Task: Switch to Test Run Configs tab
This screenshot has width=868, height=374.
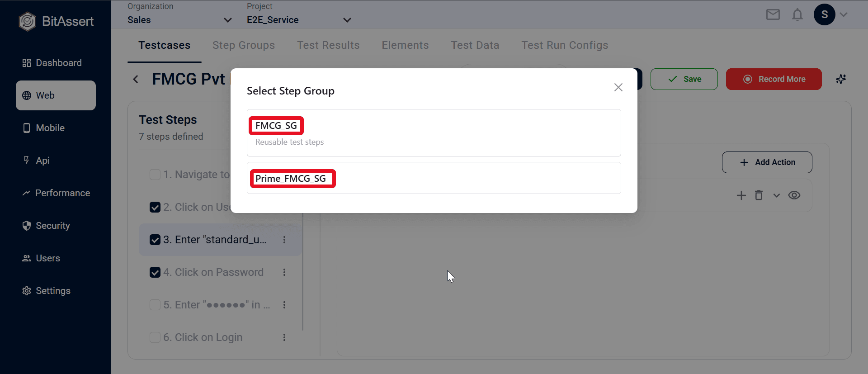Action: point(565,45)
